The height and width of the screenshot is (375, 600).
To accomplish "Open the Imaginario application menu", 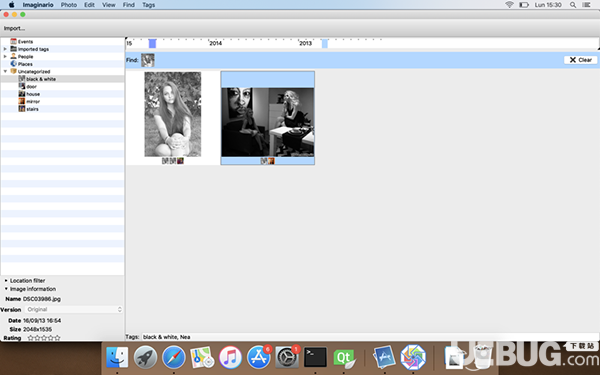I will (38, 5).
